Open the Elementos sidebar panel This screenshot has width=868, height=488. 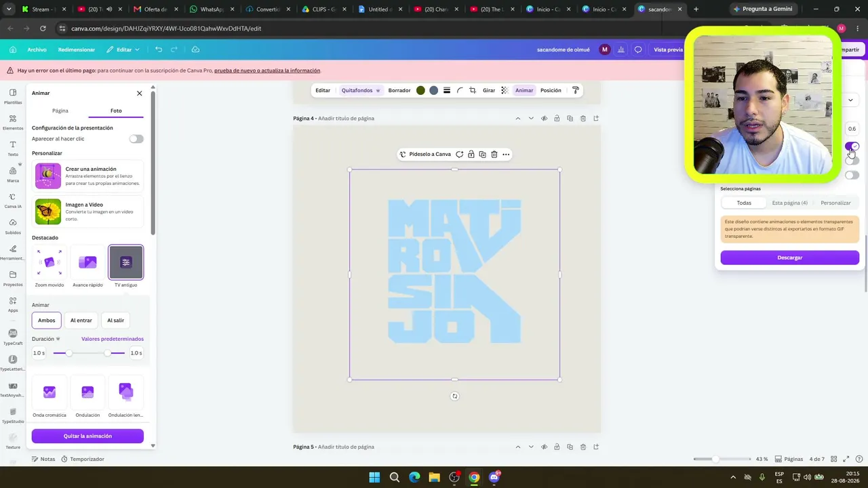(x=13, y=122)
